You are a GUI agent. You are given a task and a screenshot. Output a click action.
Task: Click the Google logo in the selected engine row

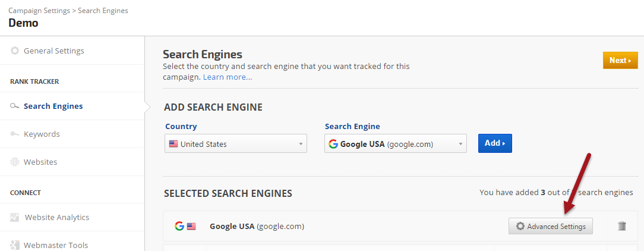click(x=179, y=226)
